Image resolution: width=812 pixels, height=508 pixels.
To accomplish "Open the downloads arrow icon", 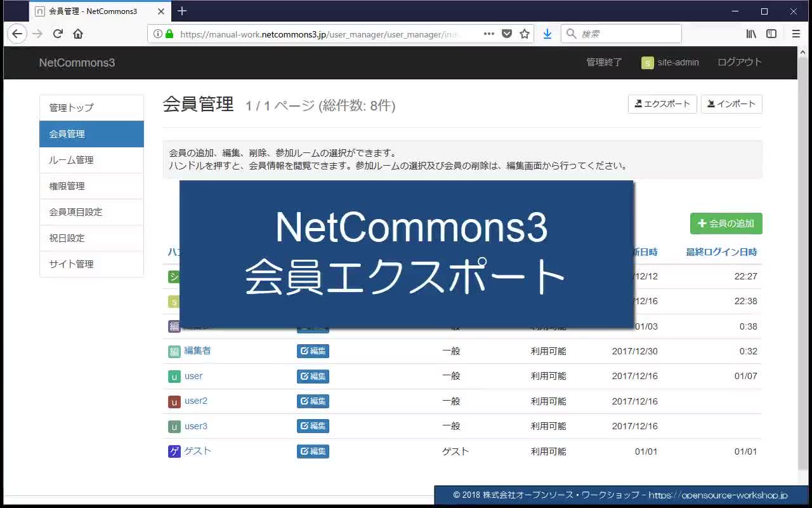I will coord(547,34).
